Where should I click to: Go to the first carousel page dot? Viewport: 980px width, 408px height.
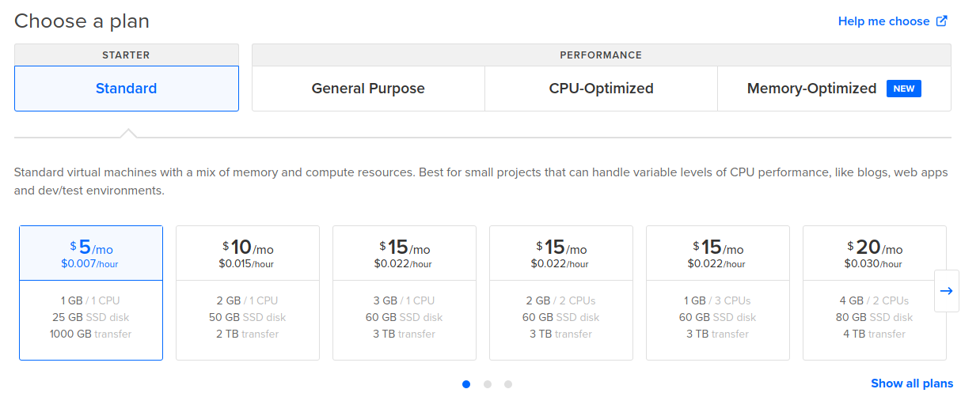tap(466, 384)
